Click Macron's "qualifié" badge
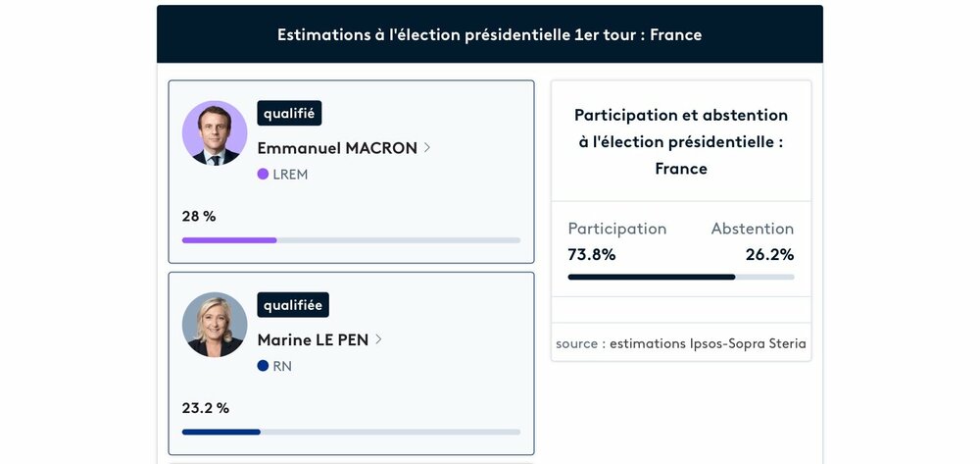 [x=289, y=114]
